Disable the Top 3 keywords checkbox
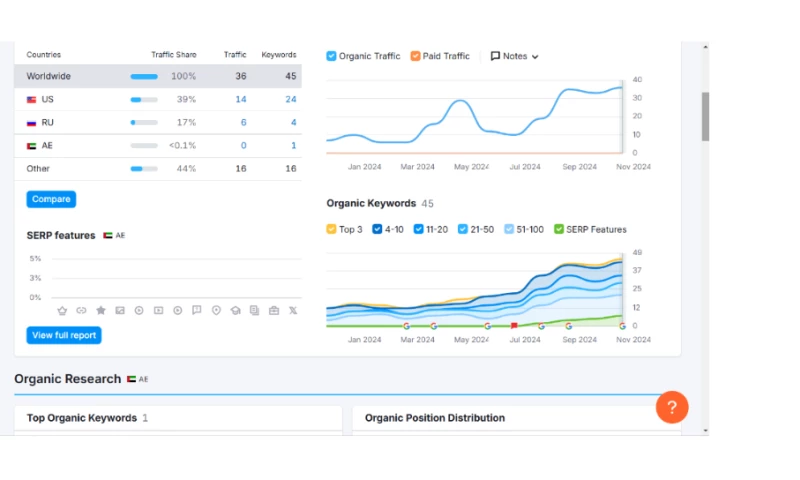800x480 pixels. (x=332, y=229)
